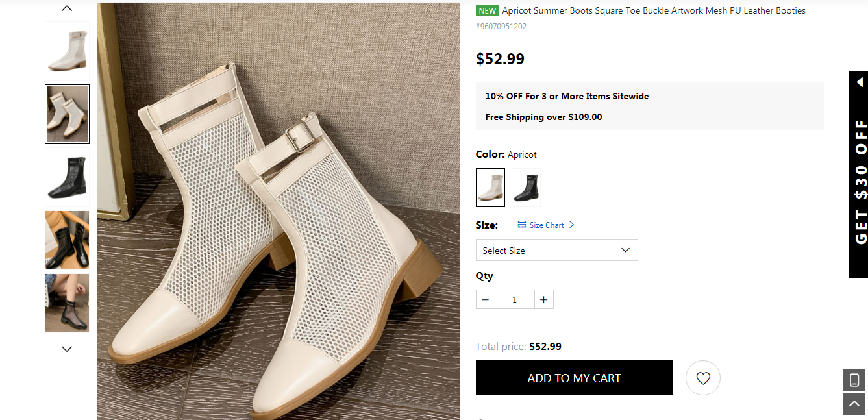Open the Size Chart link

546,225
